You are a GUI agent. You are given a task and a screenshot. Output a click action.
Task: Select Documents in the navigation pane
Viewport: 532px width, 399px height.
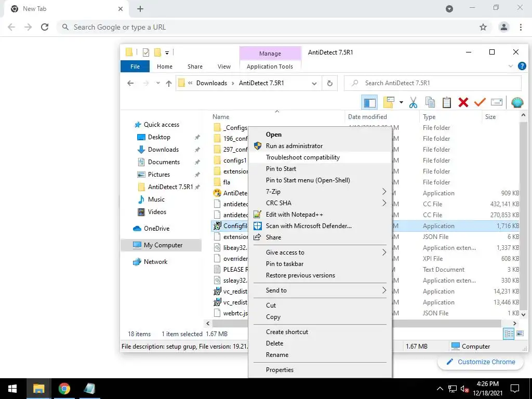164,162
